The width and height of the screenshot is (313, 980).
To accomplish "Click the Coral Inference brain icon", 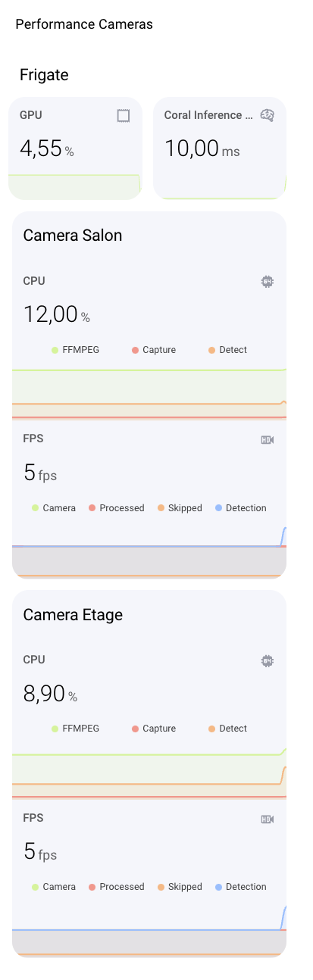I will [x=267, y=116].
